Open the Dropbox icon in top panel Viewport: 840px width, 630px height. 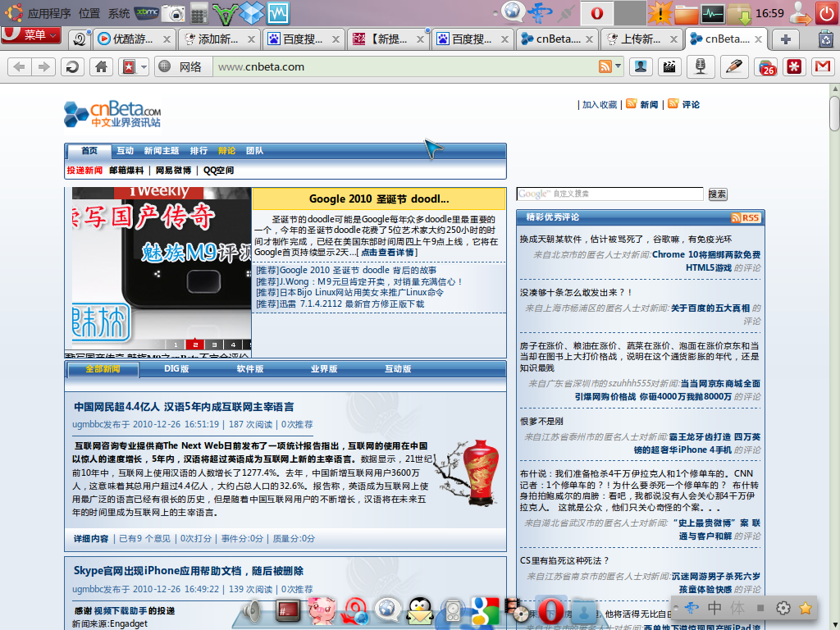point(253,13)
